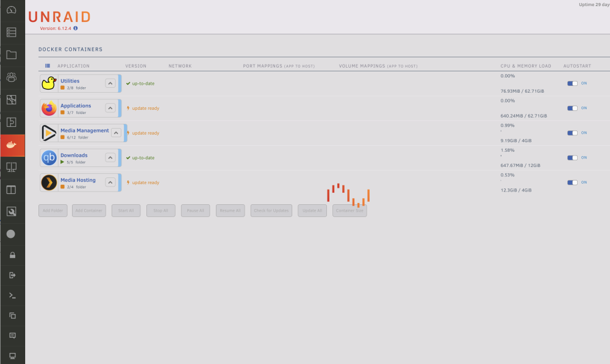
Task: Expand the Downloads folder chevron
Action: point(110,157)
